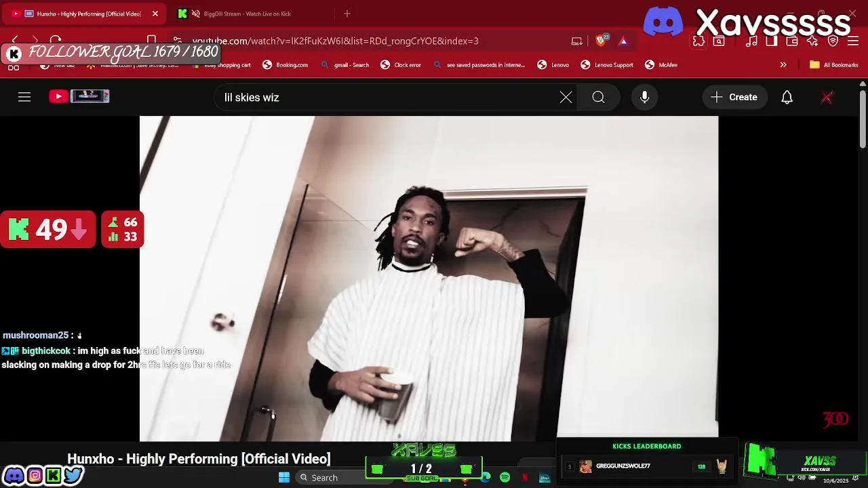The height and width of the screenshot is (488, 868).
Task: Clear the 'lil skies wiz' search text
Action: click(566, 98)
